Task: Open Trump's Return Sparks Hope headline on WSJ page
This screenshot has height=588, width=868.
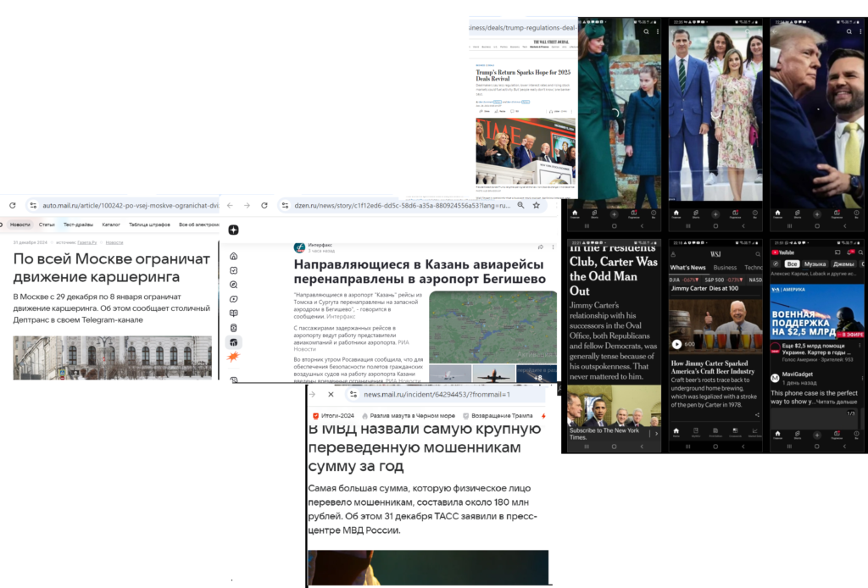Action: pos(523,75)
